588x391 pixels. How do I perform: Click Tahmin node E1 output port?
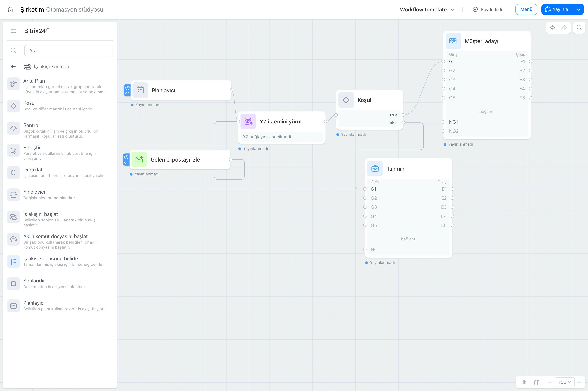pos(452,189)
